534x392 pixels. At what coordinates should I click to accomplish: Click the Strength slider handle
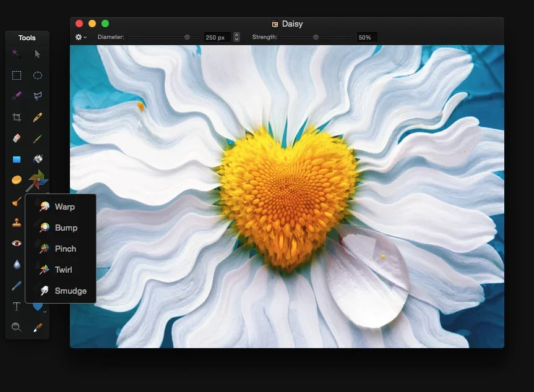(x=316, y=37)
